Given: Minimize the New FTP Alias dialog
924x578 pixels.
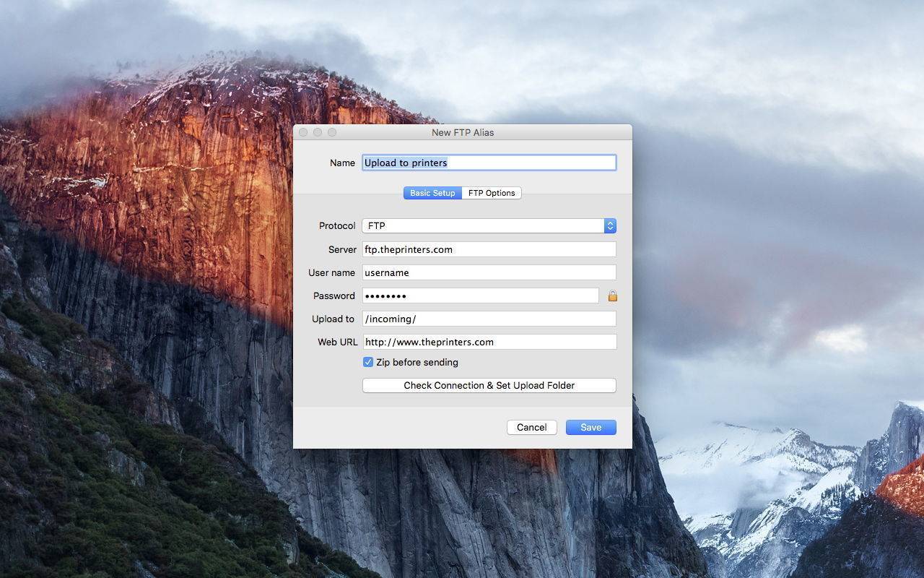Looking at the screenshot, I should (318, 132).
